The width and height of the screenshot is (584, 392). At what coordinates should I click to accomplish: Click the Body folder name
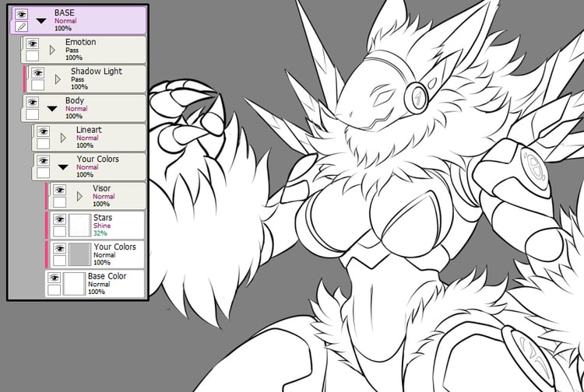75,100
